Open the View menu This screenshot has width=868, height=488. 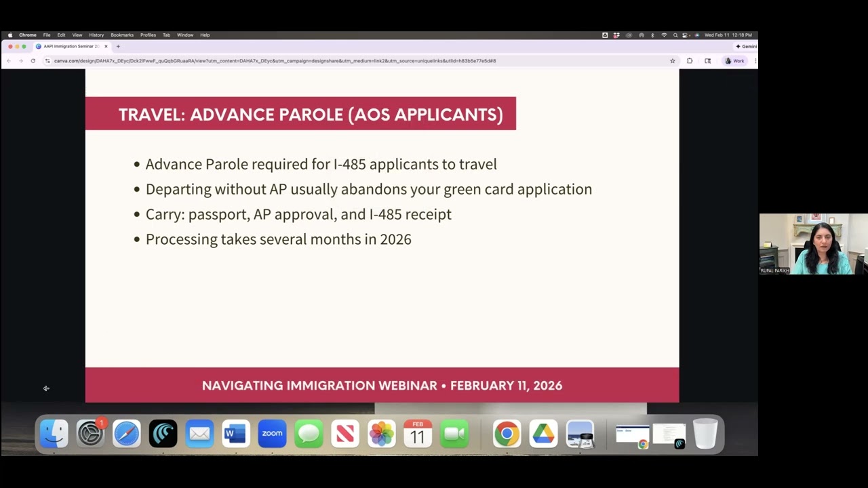pos(77,35)
